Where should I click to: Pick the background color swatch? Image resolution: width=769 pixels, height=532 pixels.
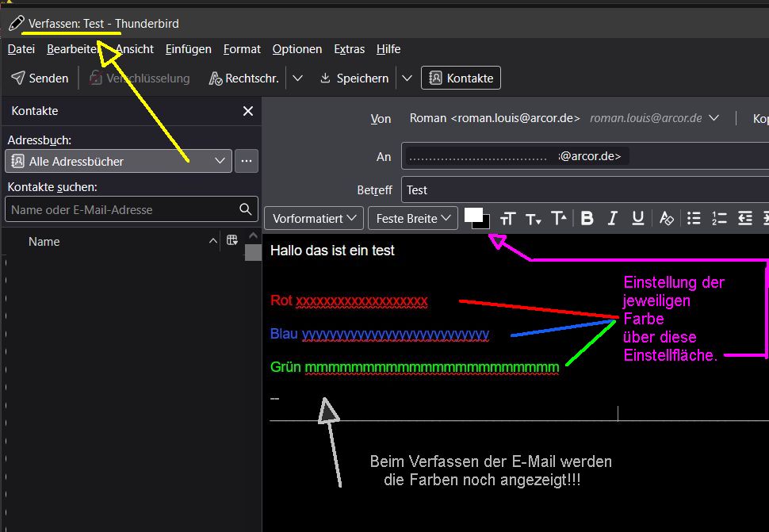tap(485, 224)
